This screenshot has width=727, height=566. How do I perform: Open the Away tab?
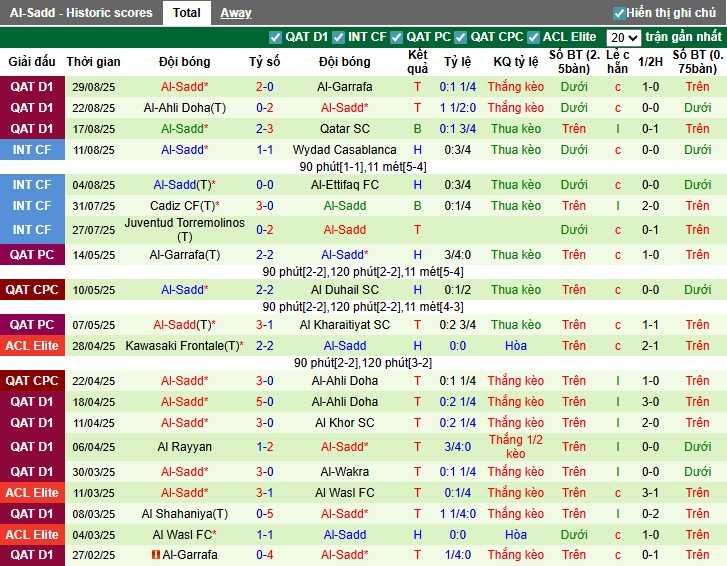coord(236,13)
